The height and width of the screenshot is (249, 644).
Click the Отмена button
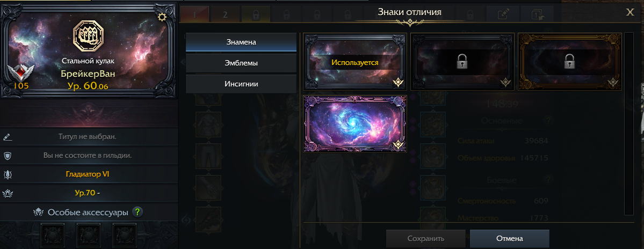pyautogui.click(x=509, y=238)
